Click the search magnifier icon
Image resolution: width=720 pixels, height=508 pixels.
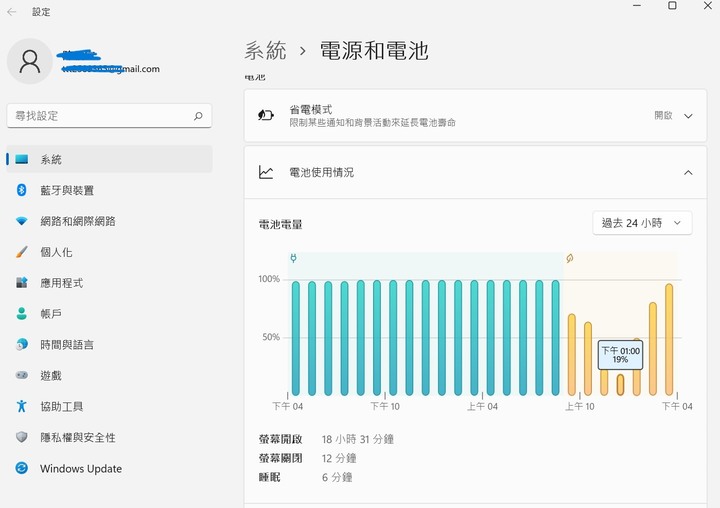pos(198,116)
